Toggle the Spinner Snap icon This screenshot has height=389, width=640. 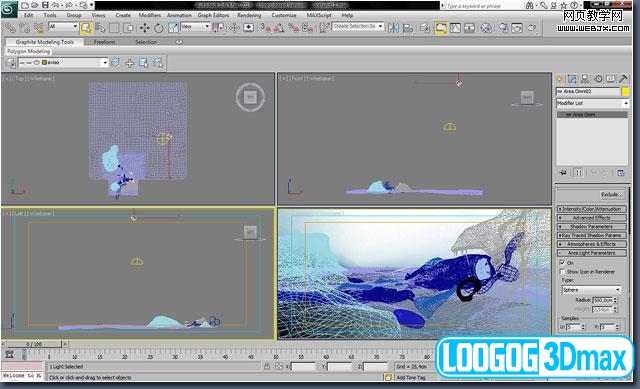(x=308, y=28)
